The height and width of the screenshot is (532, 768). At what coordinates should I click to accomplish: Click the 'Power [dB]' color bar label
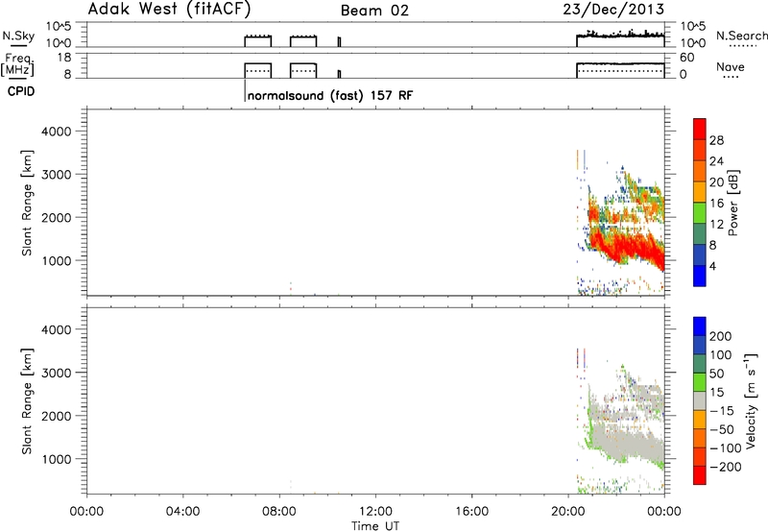[x=732, y=203]
